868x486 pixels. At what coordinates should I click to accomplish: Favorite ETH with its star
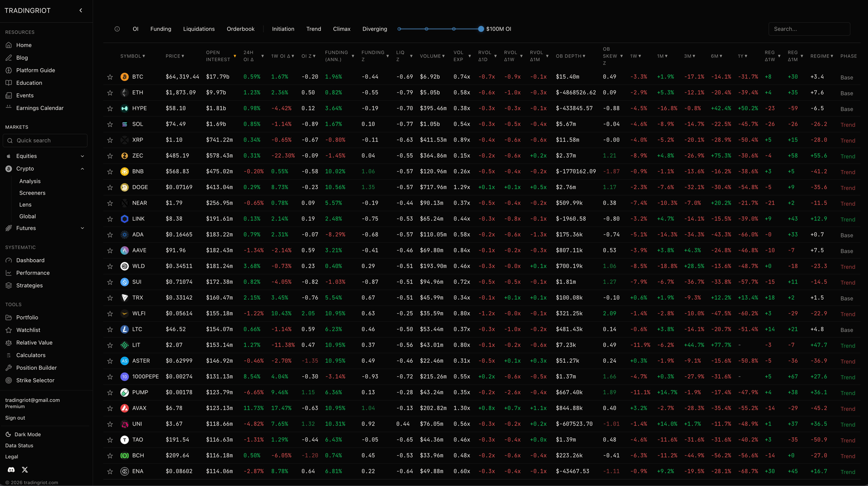pyautogui.click(x=110, y=93)
